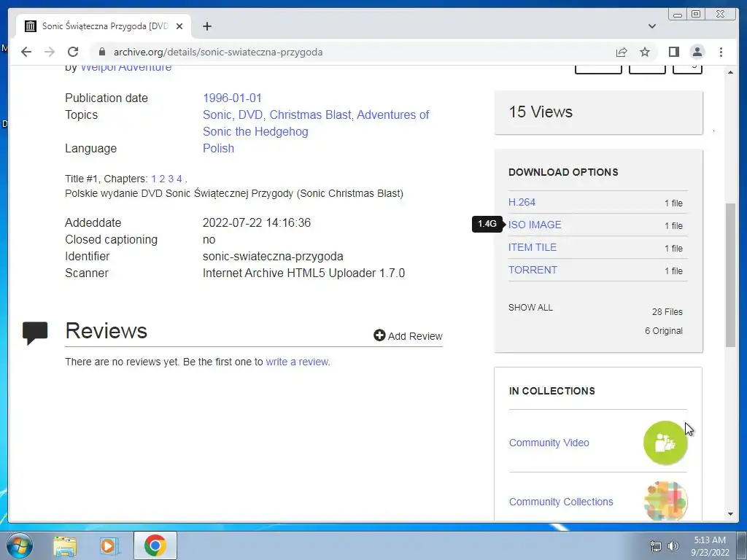The height and width of the screenshot is (560, 747).
Task: Select the identifier sonic-swiateczna-przygoda text
Action: (x=273, y=256)
